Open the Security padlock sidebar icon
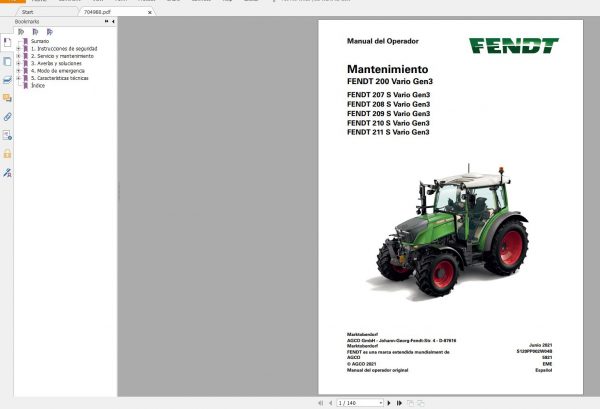 [7, 154]
